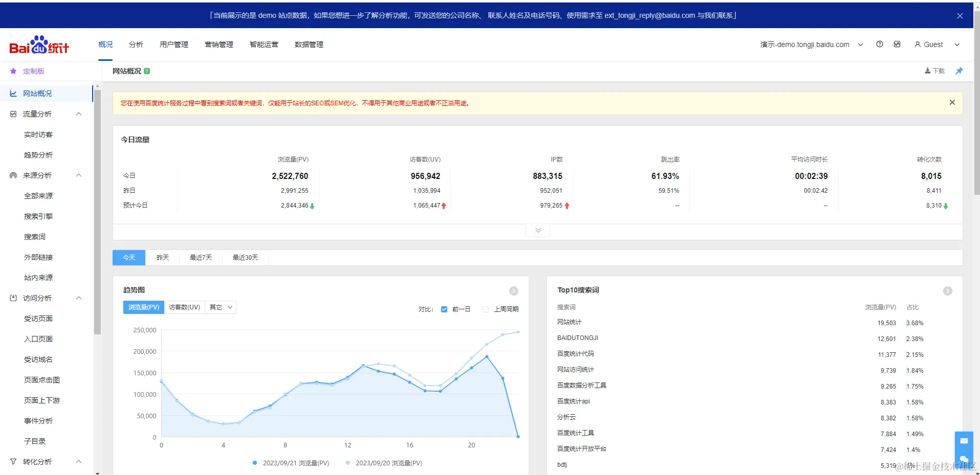The height and width of the screenshot is (475, 980).
Task: Click the Guest user avatar icon
Action: [x=918, y=44]
